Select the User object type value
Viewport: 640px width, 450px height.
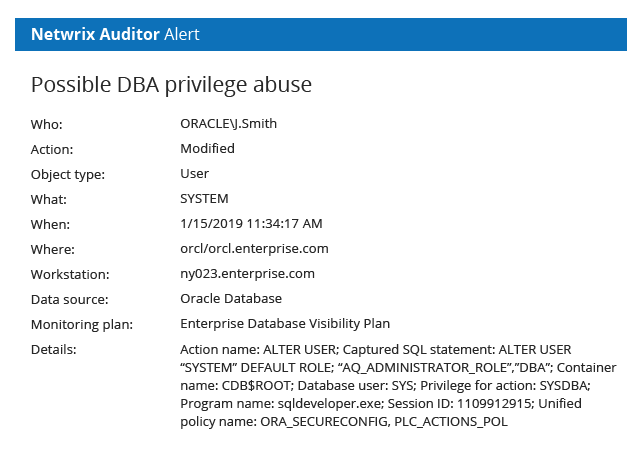195,174
